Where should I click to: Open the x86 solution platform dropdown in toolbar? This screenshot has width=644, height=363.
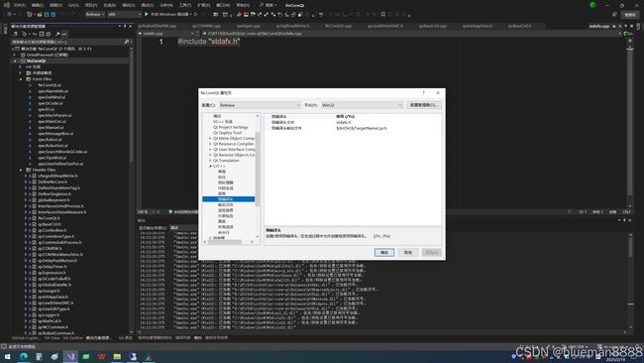[x=125, y=15]
